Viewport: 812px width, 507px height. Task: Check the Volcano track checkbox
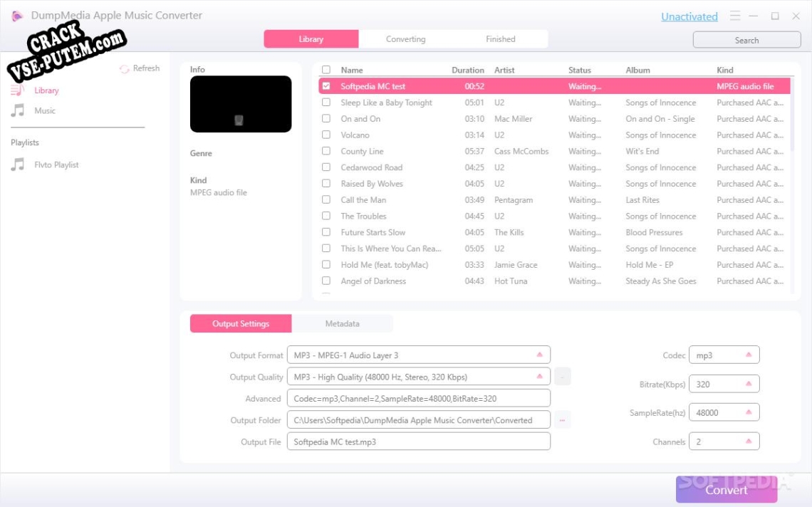click(x=326, y=135)
